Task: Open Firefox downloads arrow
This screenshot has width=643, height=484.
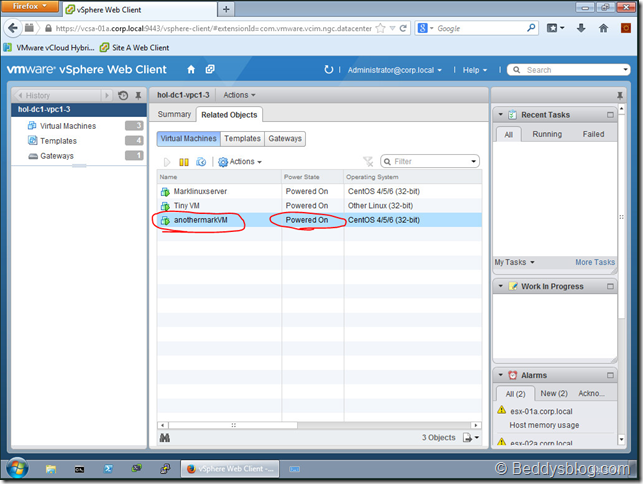Action: point(581,28)
